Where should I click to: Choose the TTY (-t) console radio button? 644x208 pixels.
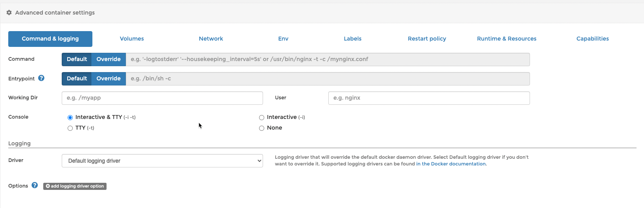tap(70, 128)
